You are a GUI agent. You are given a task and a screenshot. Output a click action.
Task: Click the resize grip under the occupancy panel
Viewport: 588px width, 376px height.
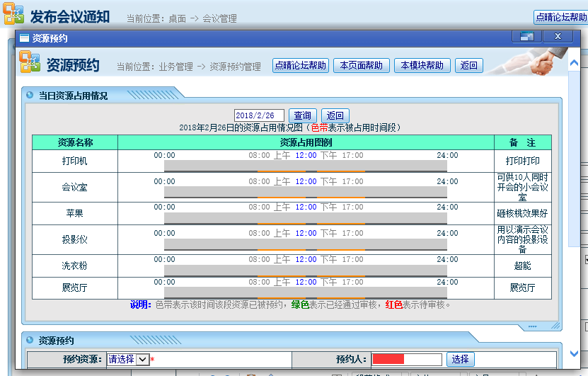(536, 326)
